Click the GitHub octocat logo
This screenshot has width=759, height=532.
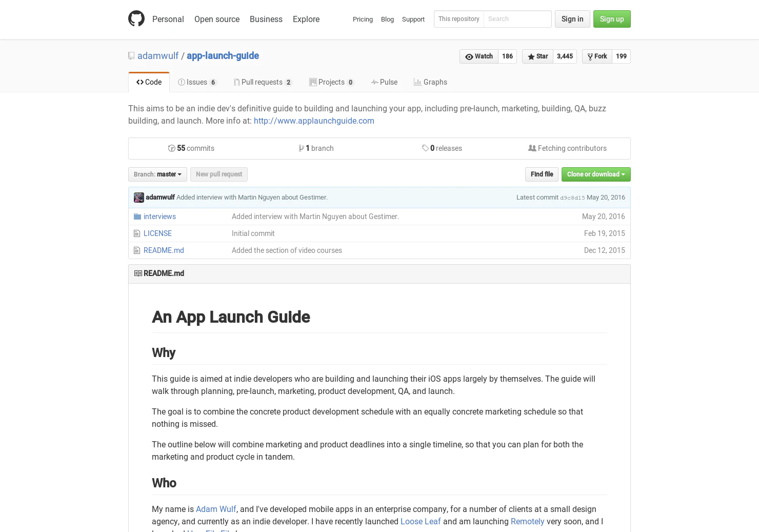click(136, 18)
